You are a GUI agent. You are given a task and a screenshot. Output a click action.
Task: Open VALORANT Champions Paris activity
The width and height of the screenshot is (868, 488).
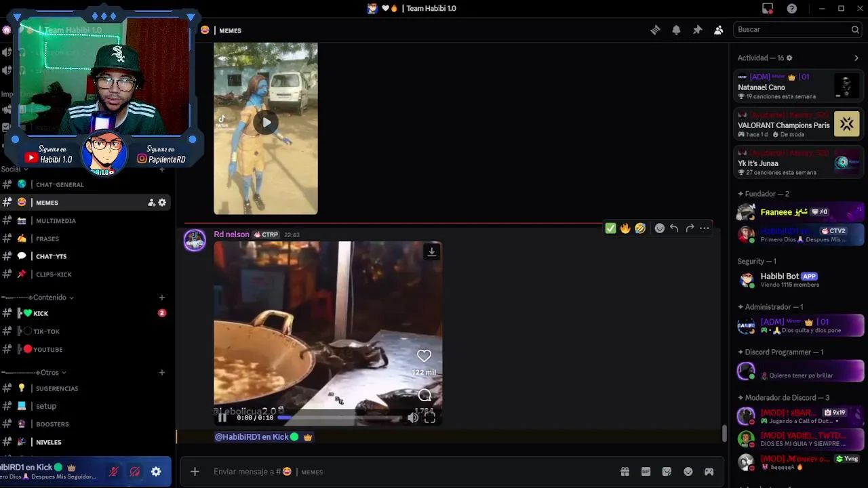[x=799, y=125]
